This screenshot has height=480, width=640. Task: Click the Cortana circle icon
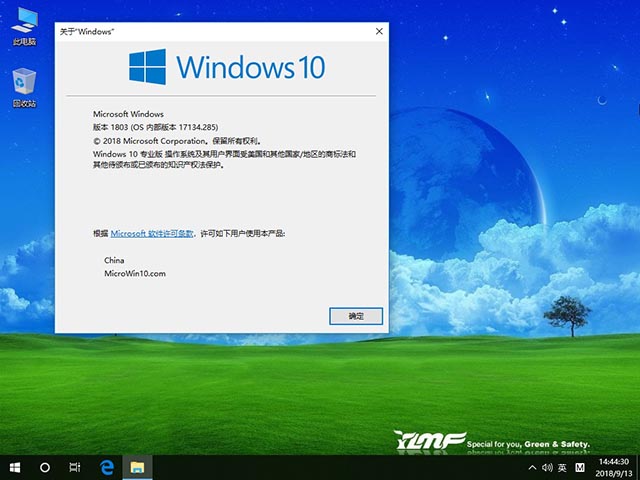point(45,467)
